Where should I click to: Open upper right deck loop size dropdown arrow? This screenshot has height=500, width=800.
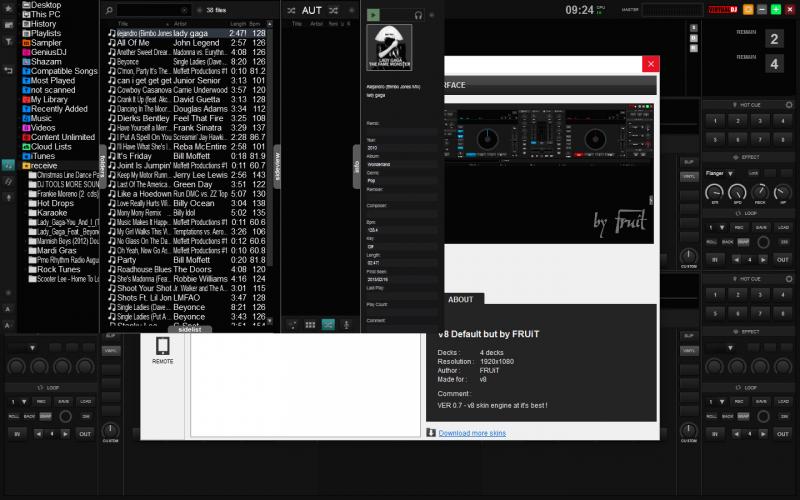click(722, 228)
